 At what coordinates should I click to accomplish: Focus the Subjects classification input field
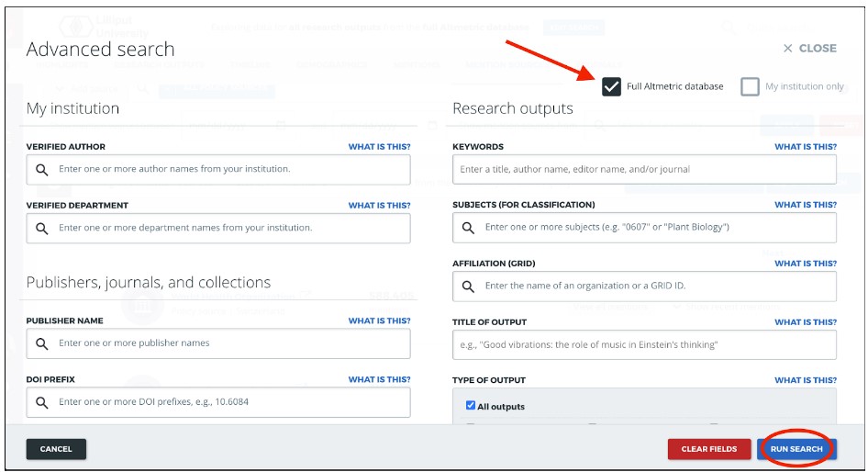[x=644, y=228]
